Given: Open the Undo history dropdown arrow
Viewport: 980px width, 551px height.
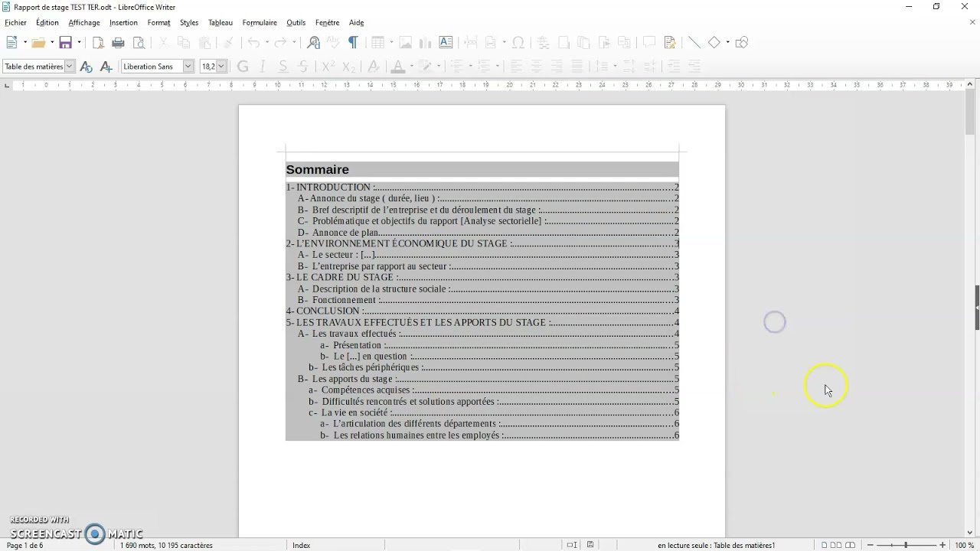Looking at the screenshot, I should tap(267, 43).
